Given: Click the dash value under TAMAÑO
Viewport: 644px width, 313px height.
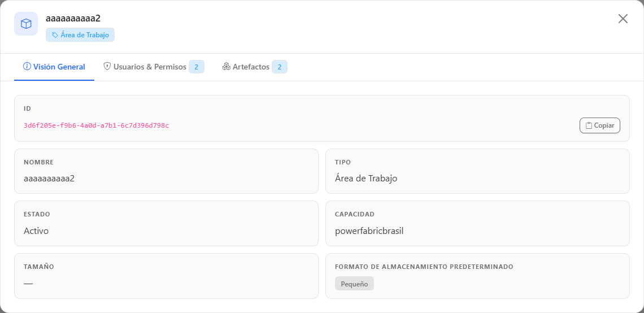Looking at the screenshot, I should click(28, 284).
